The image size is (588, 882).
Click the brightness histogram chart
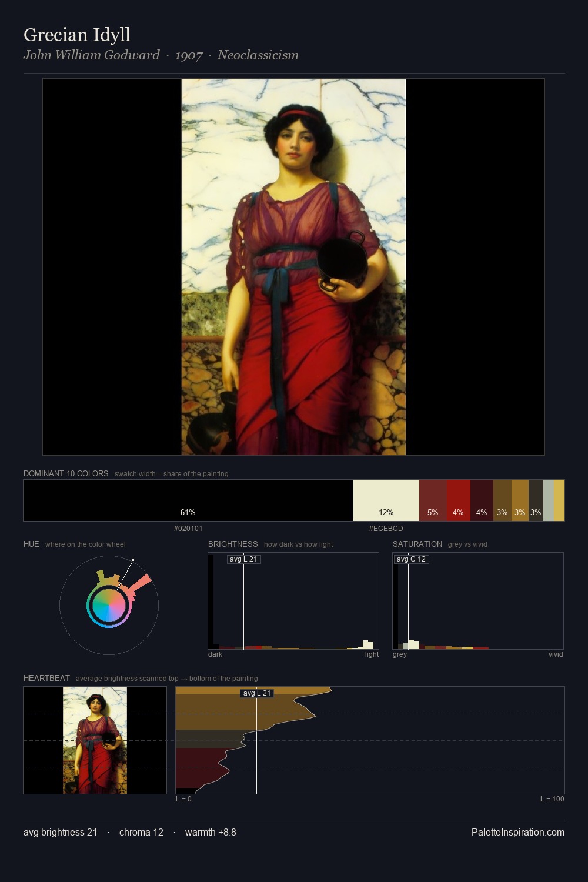(x=293, y=601)
